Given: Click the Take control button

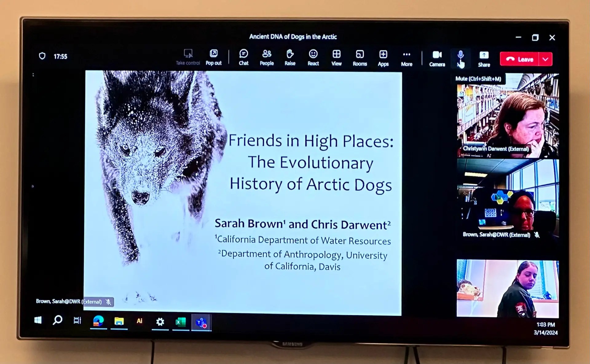Looking at the screenshot, I should (x=188, y=57).
